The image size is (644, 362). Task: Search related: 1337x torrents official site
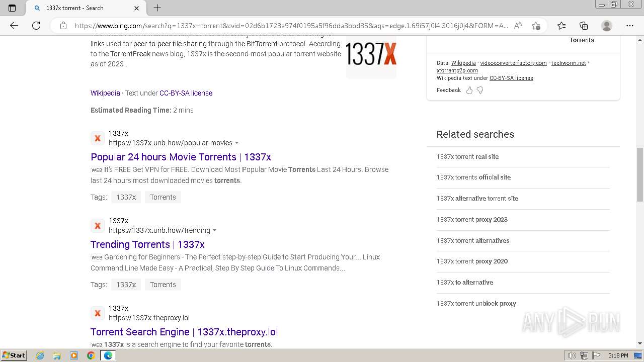point(473,177)
